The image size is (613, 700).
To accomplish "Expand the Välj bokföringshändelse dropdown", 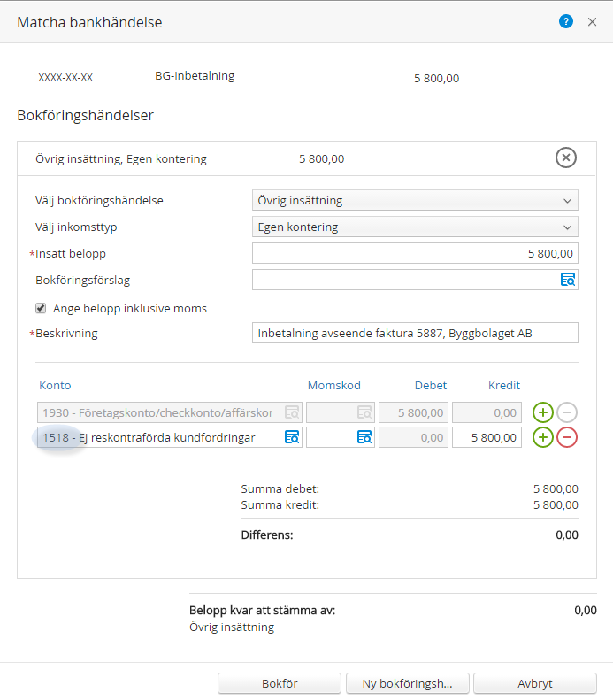I will [x=415, y=201].
